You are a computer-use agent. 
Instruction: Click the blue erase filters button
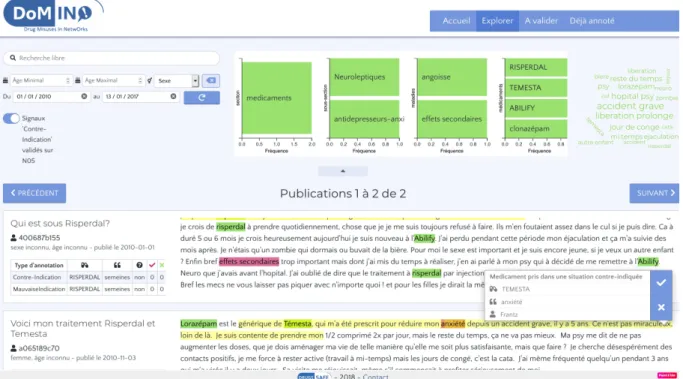coord(211,81)
